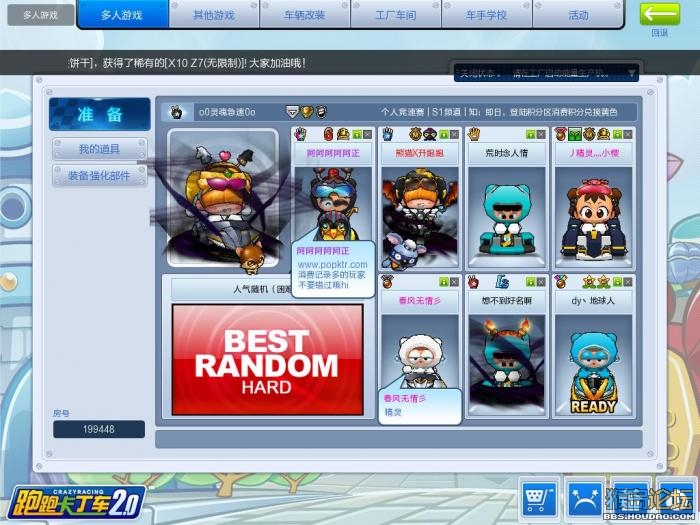Switch to the 其他游戏 tab
The image size is (700, 525).
pos(214,15)
